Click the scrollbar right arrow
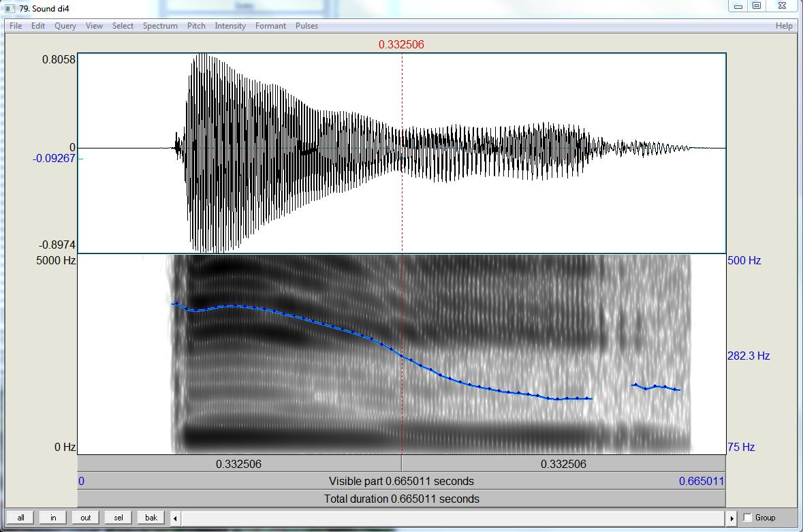This screenshot has width=803, height=532. pos(731,518)
